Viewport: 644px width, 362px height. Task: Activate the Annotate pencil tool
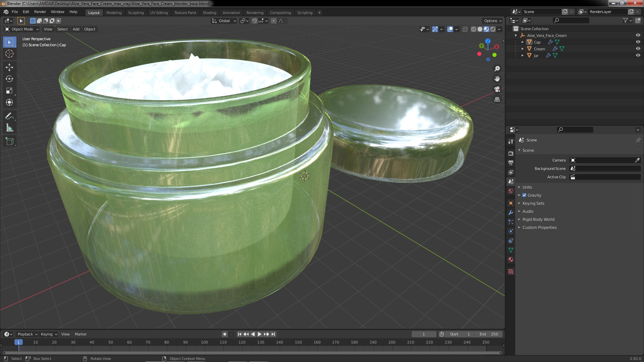point(9,116)
